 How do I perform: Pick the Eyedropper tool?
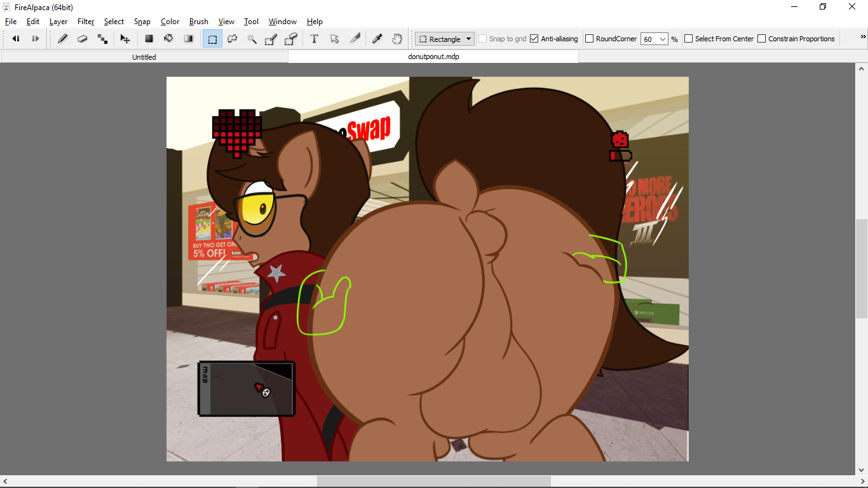[377, 39]
